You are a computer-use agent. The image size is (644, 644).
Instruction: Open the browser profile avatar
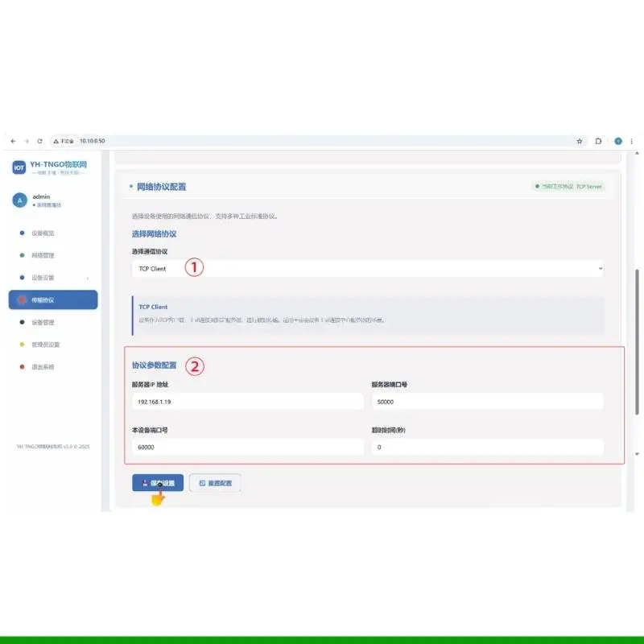pyautogui.click(x=618, y=142)
